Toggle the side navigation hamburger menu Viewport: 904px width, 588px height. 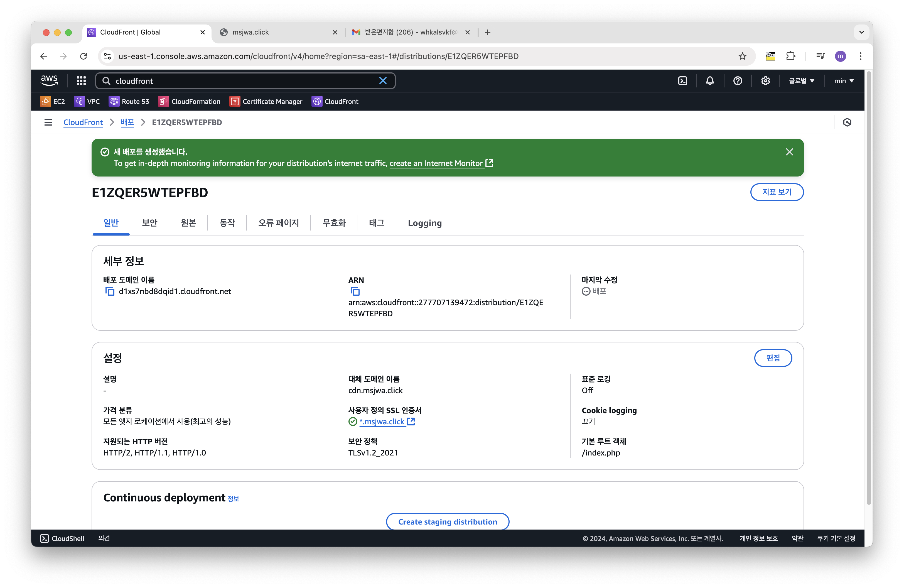tap(48, 122)
